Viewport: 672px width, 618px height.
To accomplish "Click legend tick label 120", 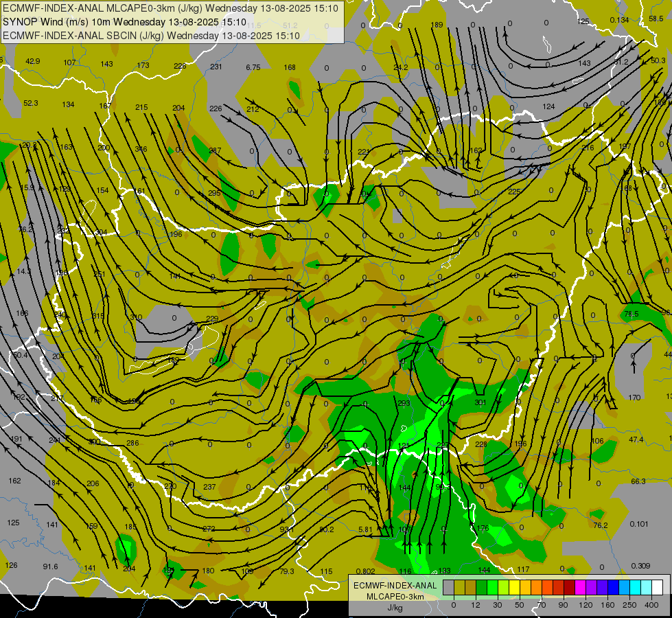I will pyautogui.click(x=586, y=605).
